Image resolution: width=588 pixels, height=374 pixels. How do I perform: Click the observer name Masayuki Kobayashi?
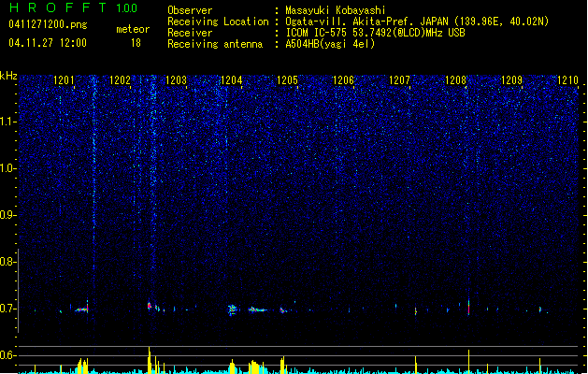coord(336,10)
